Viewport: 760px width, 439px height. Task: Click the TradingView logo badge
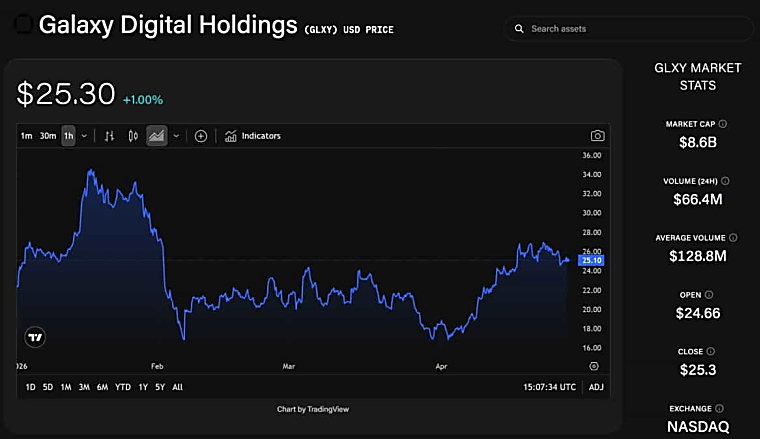pos(35,337)
